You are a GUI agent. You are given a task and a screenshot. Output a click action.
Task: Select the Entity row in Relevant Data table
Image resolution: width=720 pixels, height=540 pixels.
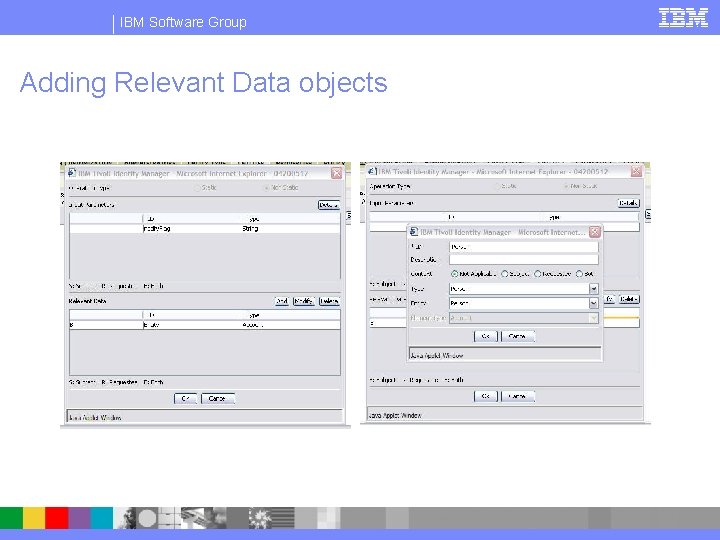[205, 325]
